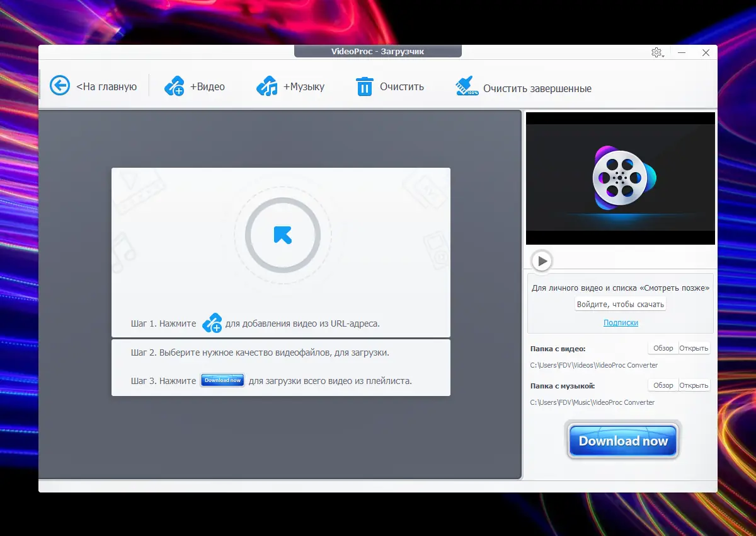This screenshot has height=536, width=756.
Task: Click the +Видео text label
Action: 207,86
